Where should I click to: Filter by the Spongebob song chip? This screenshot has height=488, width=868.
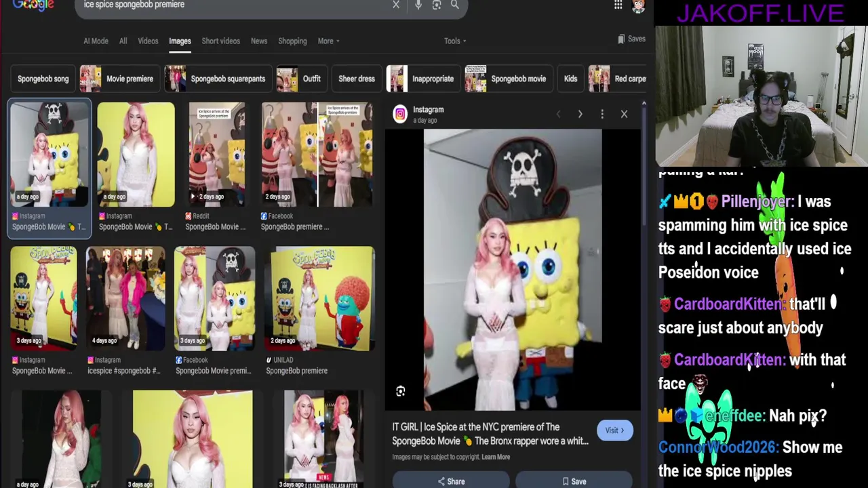point(43,79)
